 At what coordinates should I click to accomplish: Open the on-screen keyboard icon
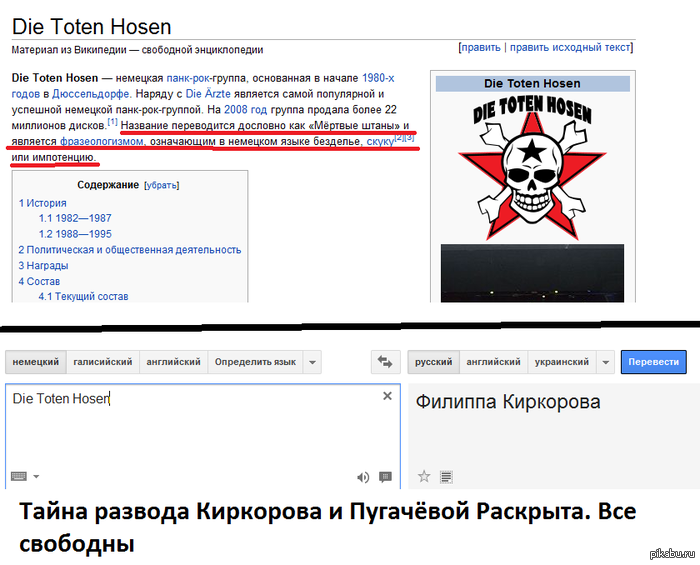point(20,477)
